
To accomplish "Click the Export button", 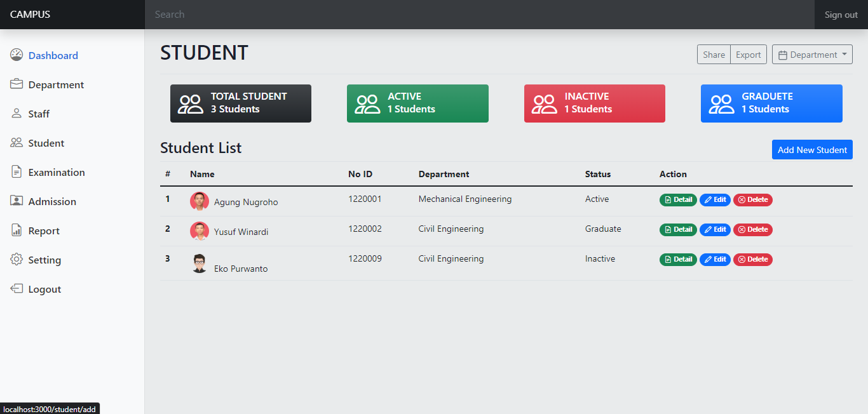I will (x=749, y=55).
